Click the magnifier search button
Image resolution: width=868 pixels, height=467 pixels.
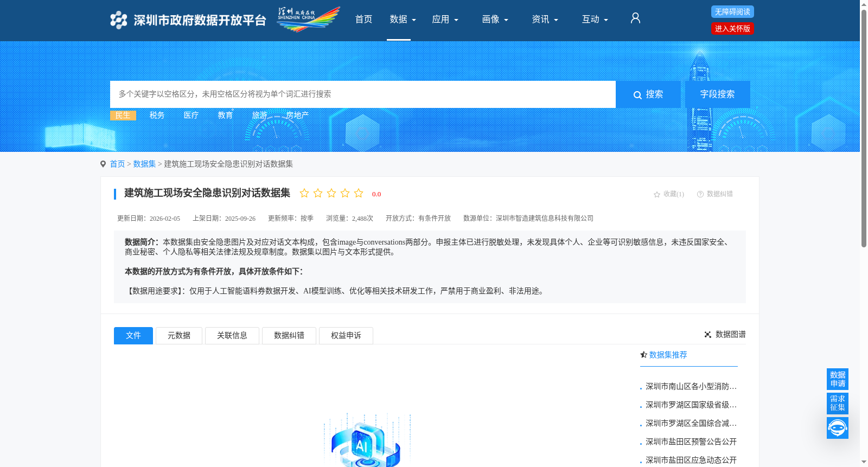coord(648,94)
